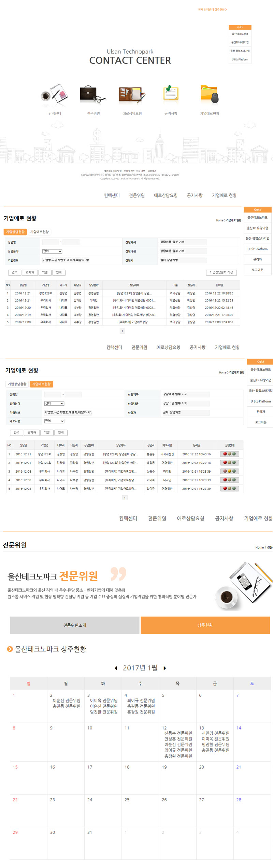Viewport: 273px width, 868px height.
Task: Go to previous month in the 상주현황 calendar
Action: (116, 668)
